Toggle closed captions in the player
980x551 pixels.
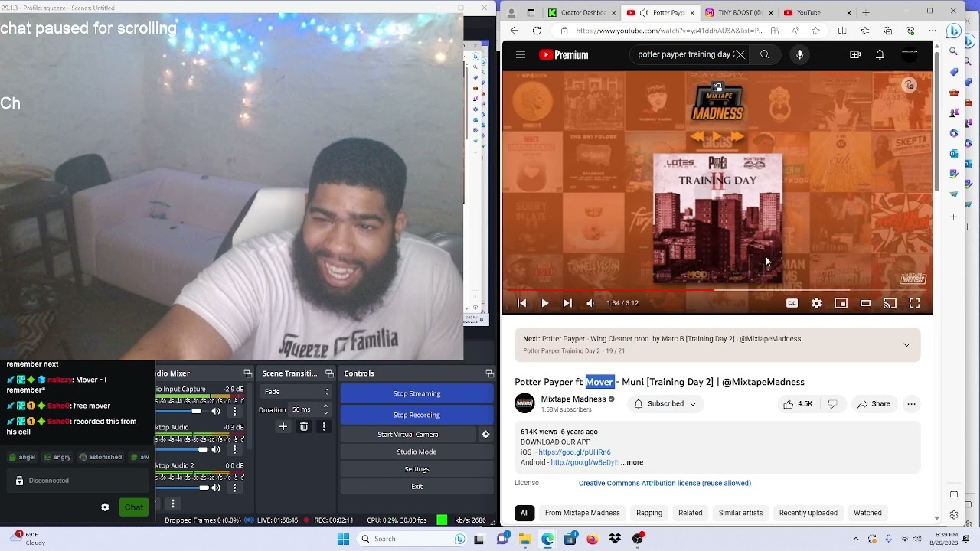click(x=792, y=303)
